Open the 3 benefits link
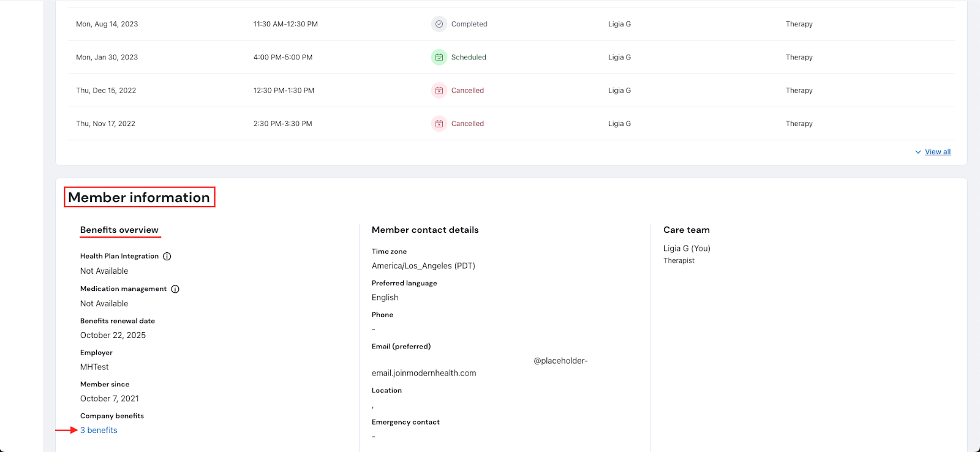 [x=99, y=430]
